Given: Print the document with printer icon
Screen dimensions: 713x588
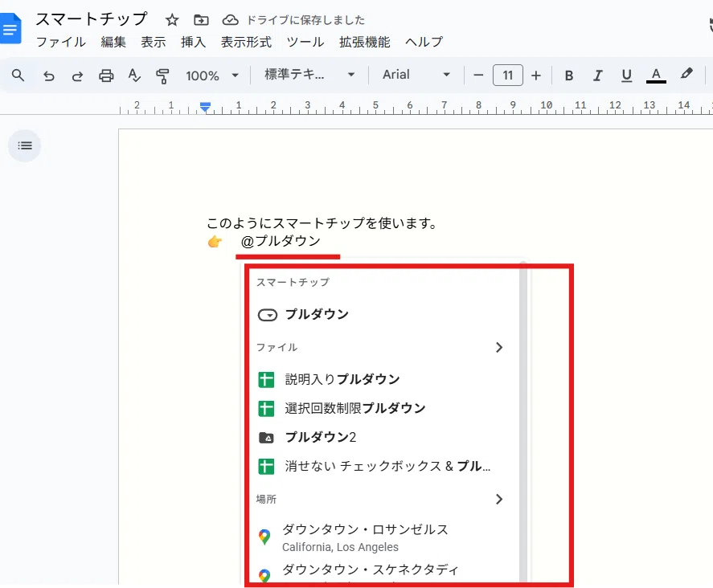Looking at the screenshot, I should click(106, 76).
